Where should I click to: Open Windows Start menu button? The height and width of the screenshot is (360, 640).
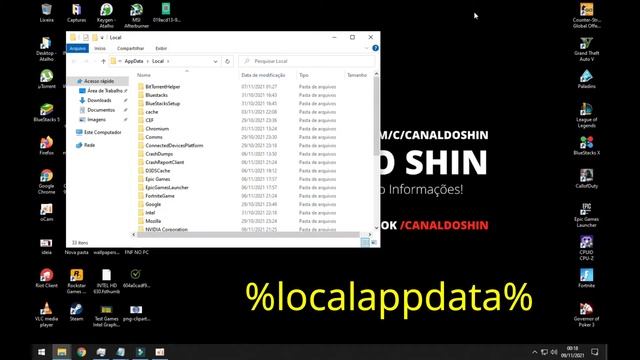[42, 352]
